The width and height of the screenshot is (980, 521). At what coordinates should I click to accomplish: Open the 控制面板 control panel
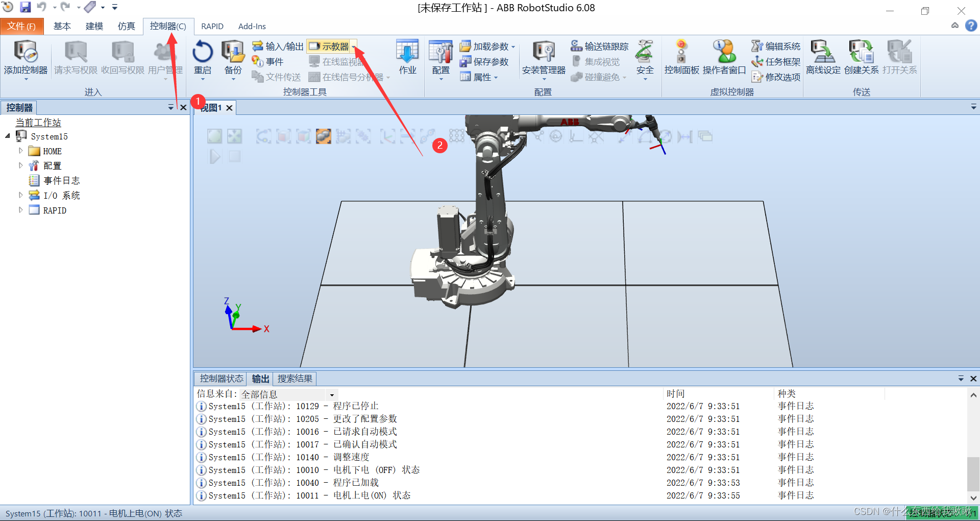(681, 58)
